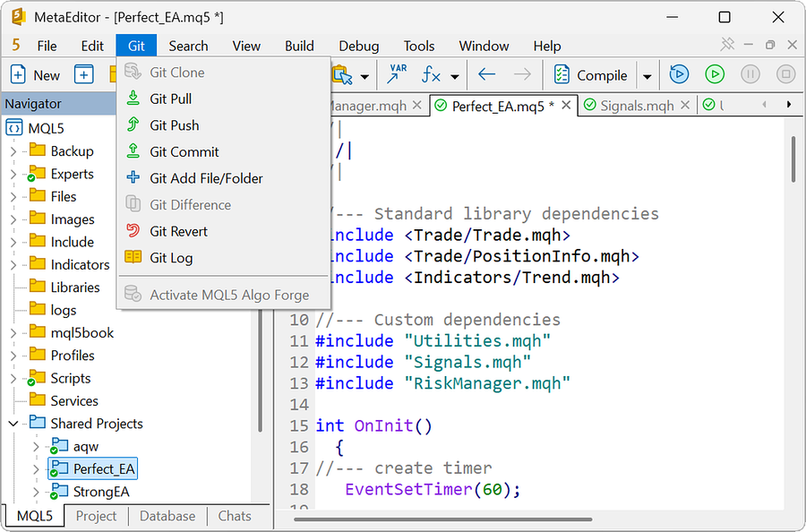Choose Git Commit from the menu
Viewport: 806px width, 532px height.
tap(224, 151)
